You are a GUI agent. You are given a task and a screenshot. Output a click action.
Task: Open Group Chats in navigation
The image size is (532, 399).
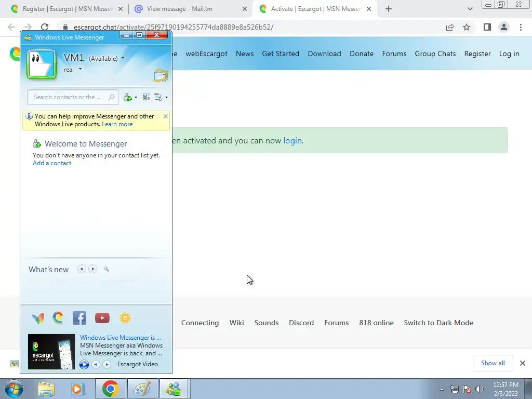435,54
